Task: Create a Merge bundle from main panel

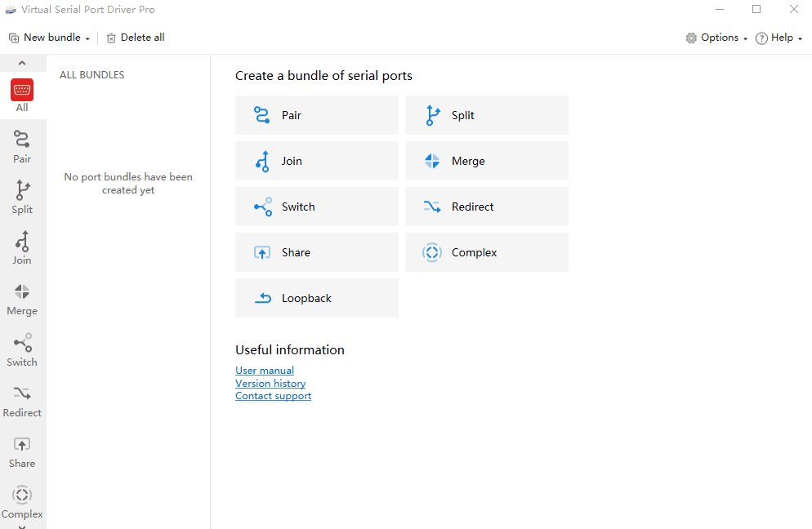Action: click(x=487, y=161)
